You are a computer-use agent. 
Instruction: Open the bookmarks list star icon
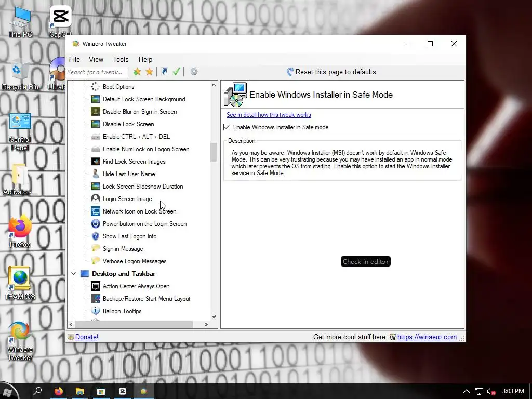(149, 72)
